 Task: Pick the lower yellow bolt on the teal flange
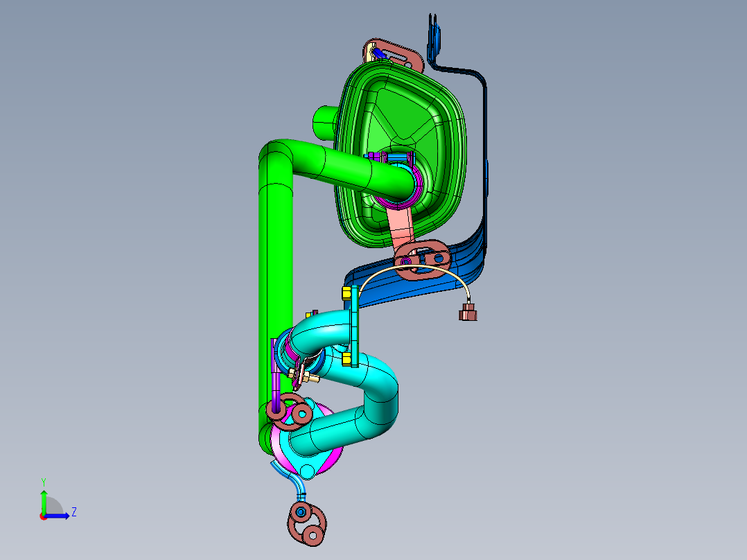346,359
